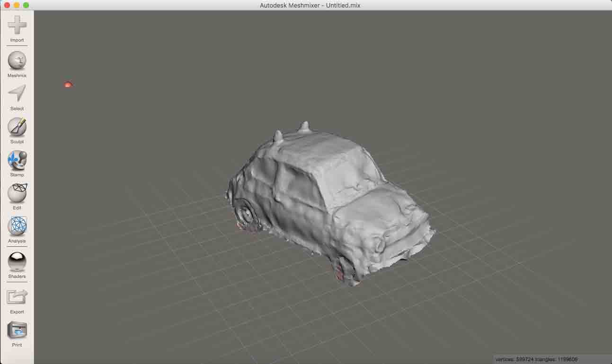Click the small red object in viewport
The width and height of the screenshot is (612, 364).
[x=68, y=85]
